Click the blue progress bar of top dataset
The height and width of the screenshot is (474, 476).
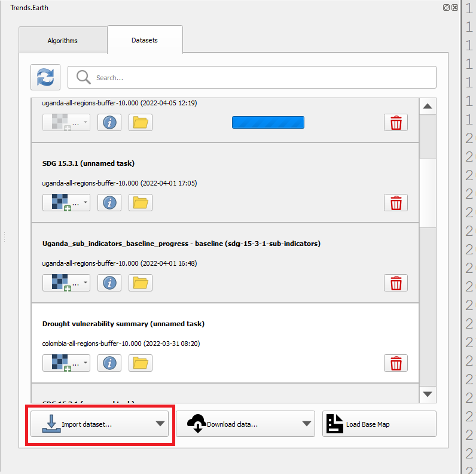click(x=268, y=123)
